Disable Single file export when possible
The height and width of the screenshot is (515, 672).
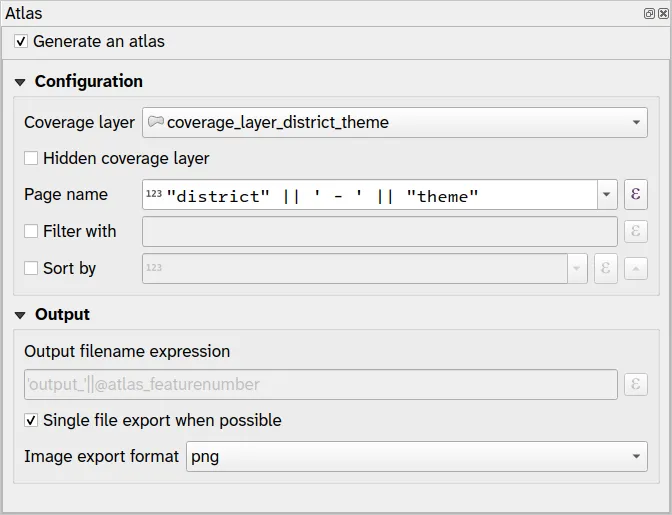click(x=32, y=420)
